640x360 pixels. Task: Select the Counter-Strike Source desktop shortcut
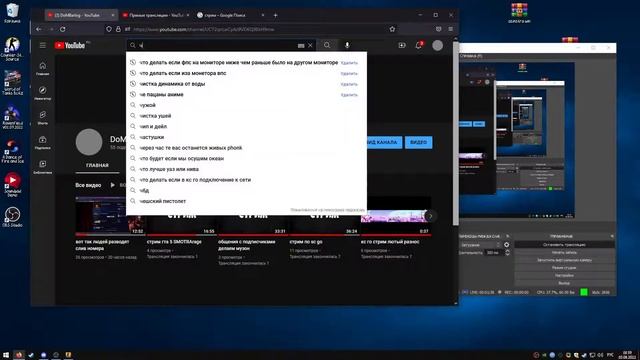tap(12, 49)
